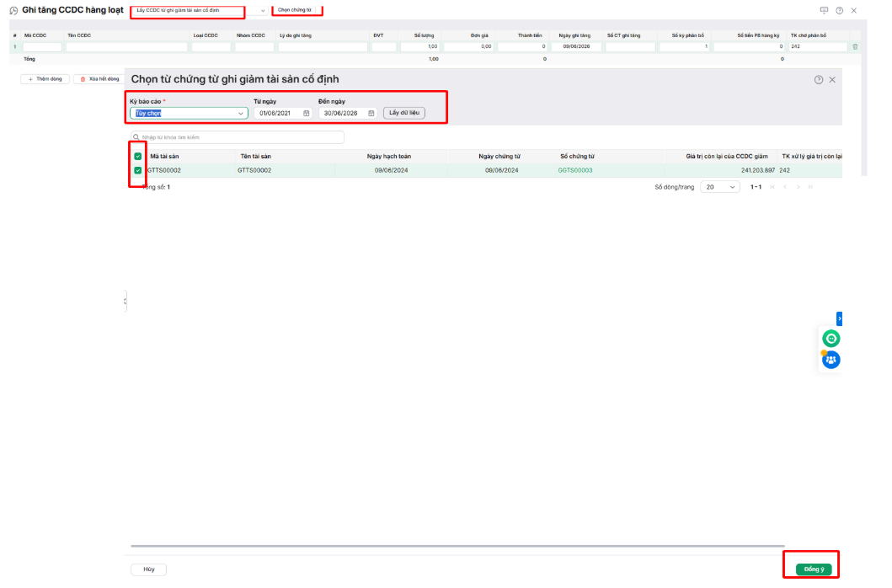Click the Số chứng từ column header

(x=578, y=156)
